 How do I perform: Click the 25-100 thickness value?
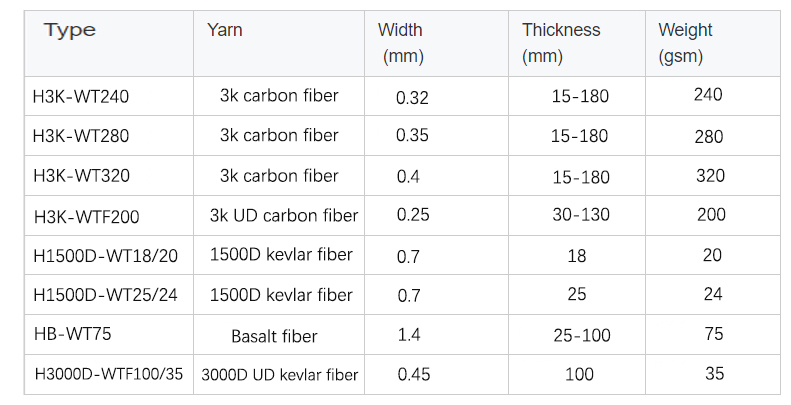tap(580, 335)
